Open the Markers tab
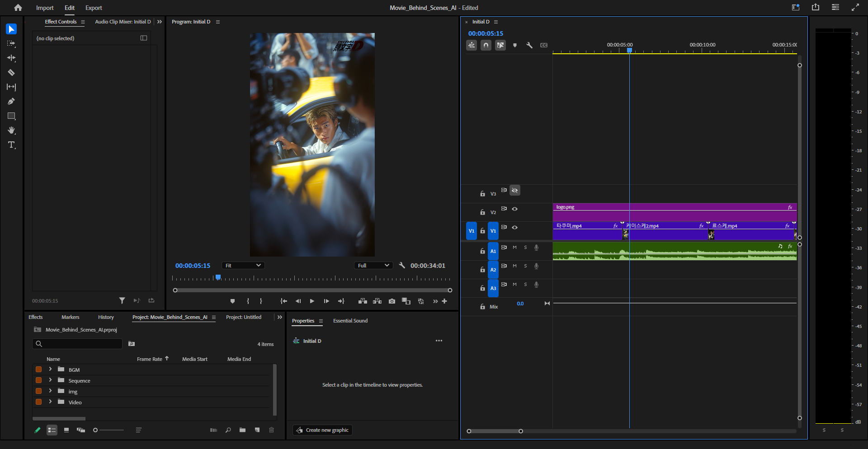This screenshot has height=449, width=868. point(71,317)
